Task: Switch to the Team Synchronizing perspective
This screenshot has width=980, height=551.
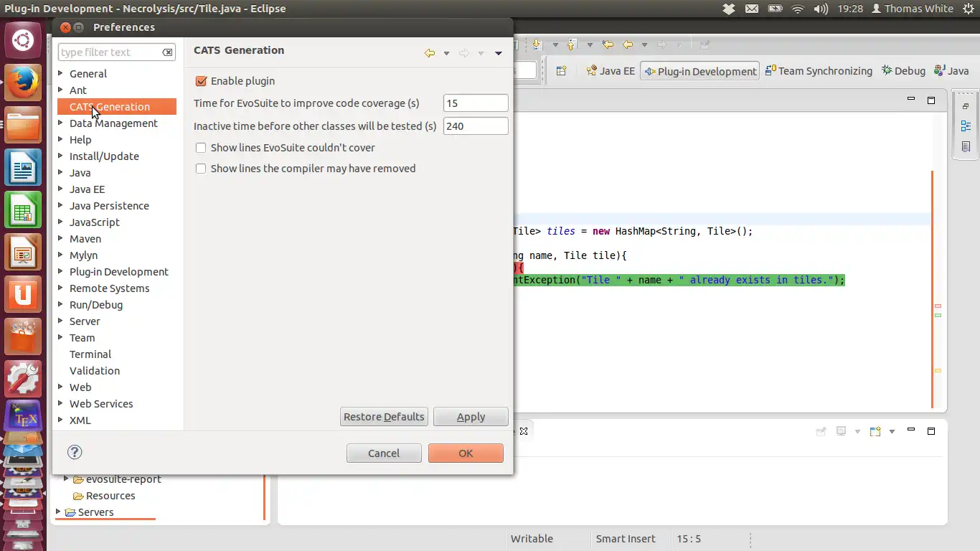Action: 819,71
